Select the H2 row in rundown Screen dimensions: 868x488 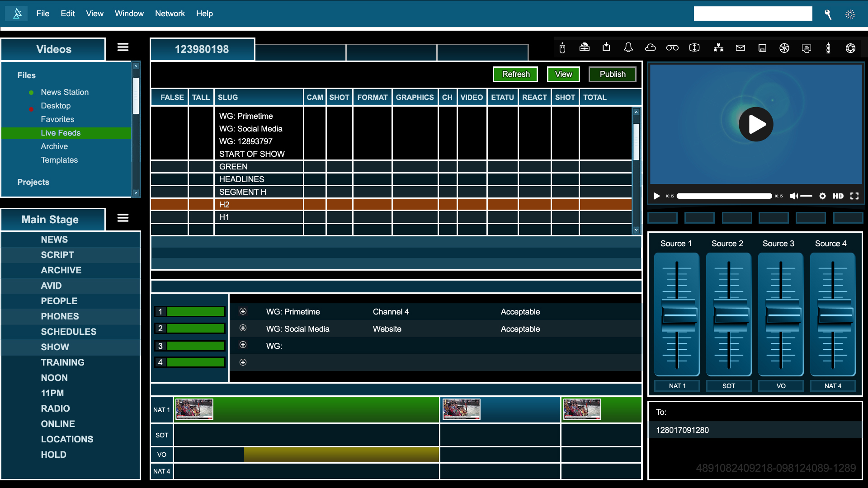(258, 205)
